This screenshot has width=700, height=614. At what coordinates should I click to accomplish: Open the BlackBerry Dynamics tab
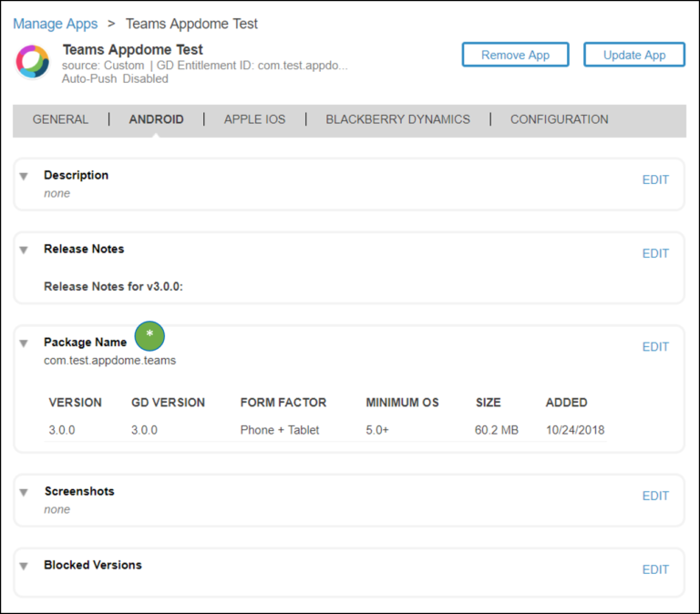[397, 119]
